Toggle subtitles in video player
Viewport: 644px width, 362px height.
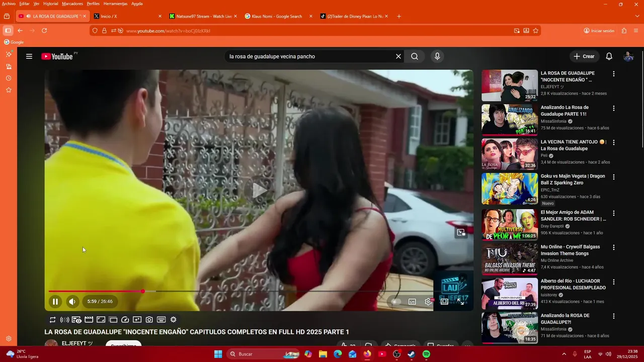412,302
